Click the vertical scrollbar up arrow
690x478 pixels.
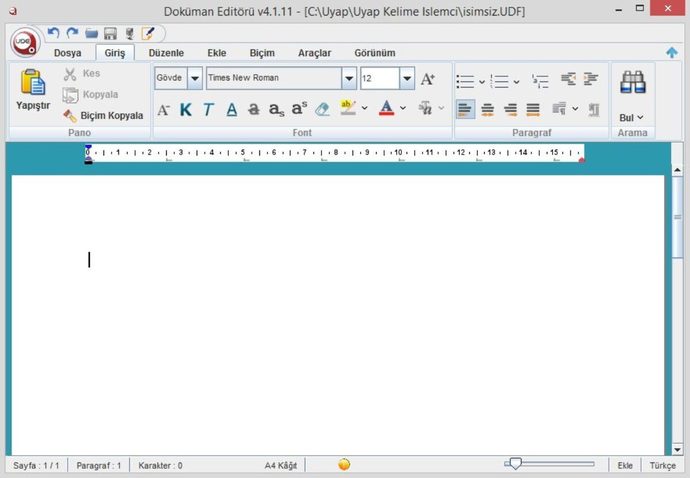click(677, 170)
